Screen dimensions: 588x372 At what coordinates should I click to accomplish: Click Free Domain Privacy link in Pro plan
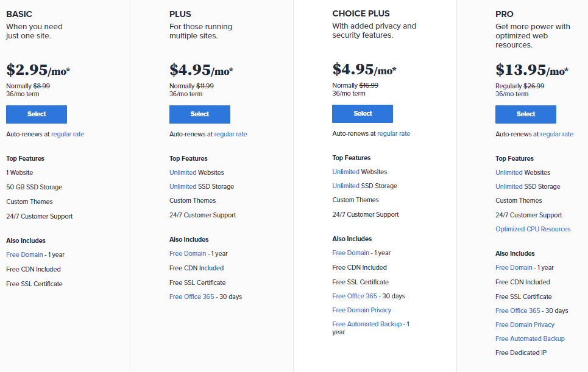(x=525, y=325)
